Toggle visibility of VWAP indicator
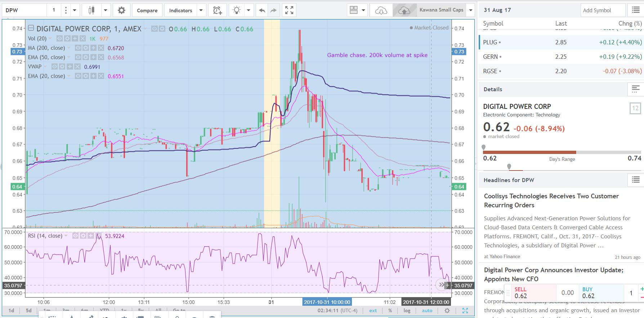The height and width of the screenshot is (318, 644). point(54,67)
